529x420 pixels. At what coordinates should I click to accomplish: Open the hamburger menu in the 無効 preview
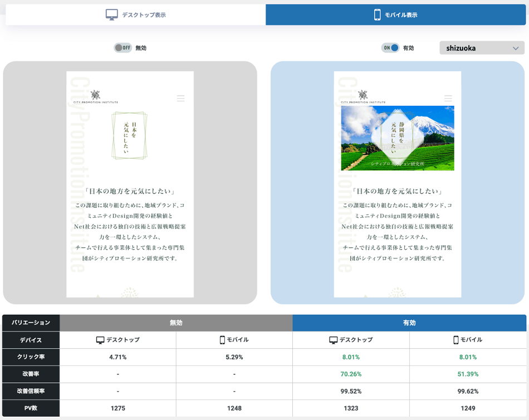click(x=180, y=99)
